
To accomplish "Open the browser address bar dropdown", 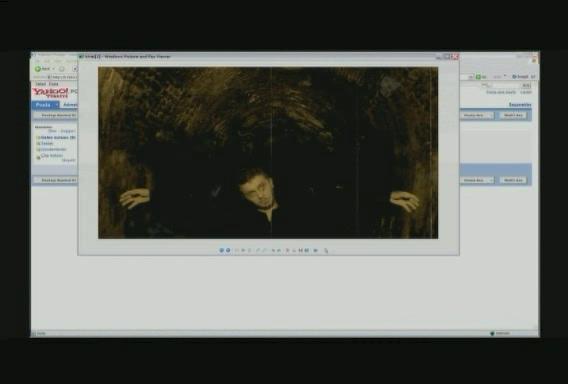I will click(471, 77).
